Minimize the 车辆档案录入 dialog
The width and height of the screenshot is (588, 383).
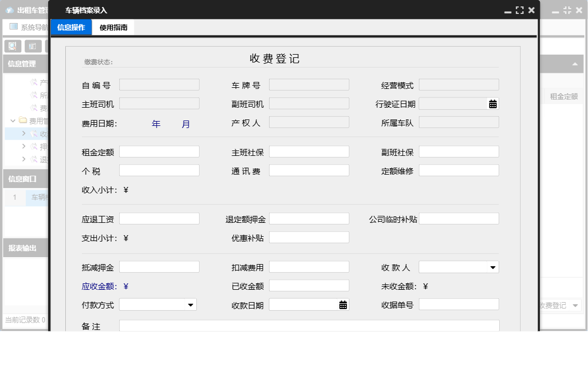point(508,11)
